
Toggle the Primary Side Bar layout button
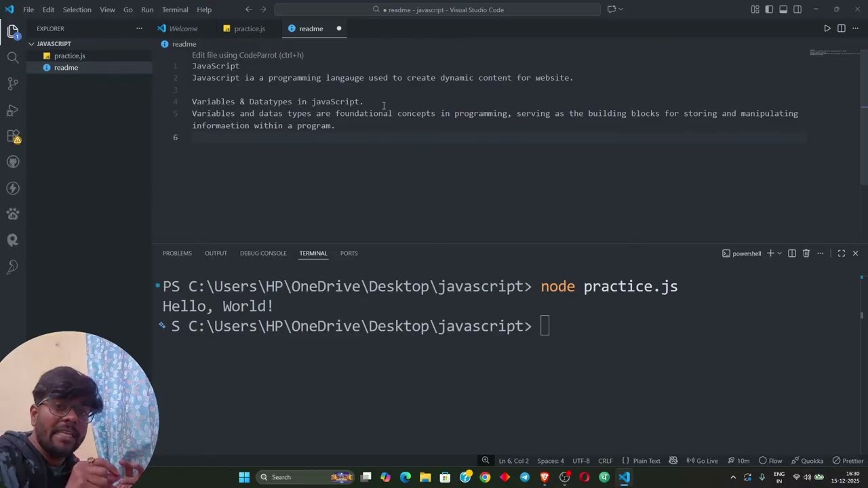(x=769, y=9)
